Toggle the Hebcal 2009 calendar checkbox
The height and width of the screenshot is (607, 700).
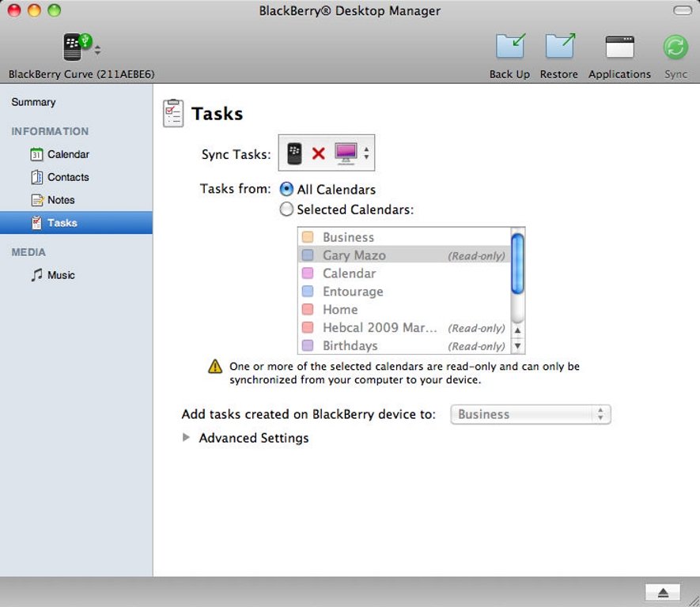308,327
